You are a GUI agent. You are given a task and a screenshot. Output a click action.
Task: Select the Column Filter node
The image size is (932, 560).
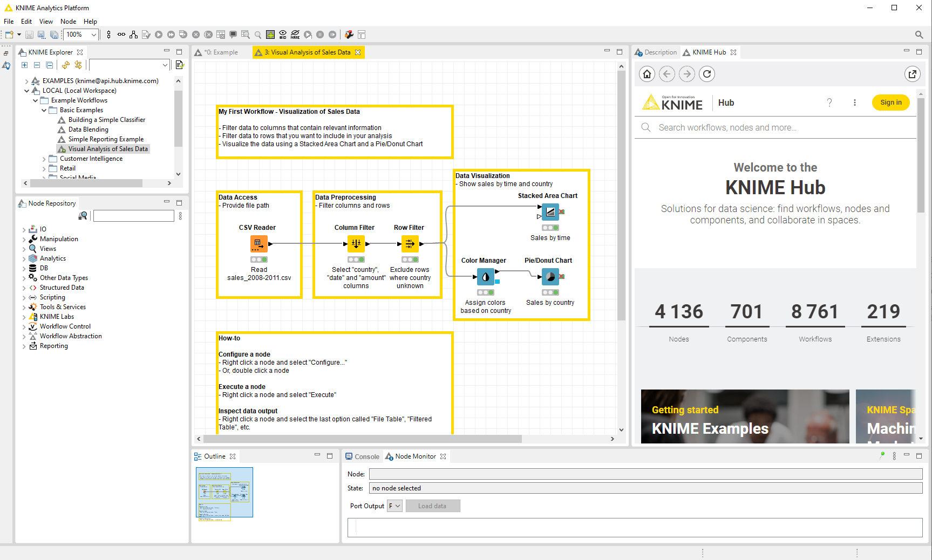pos(356,244)
